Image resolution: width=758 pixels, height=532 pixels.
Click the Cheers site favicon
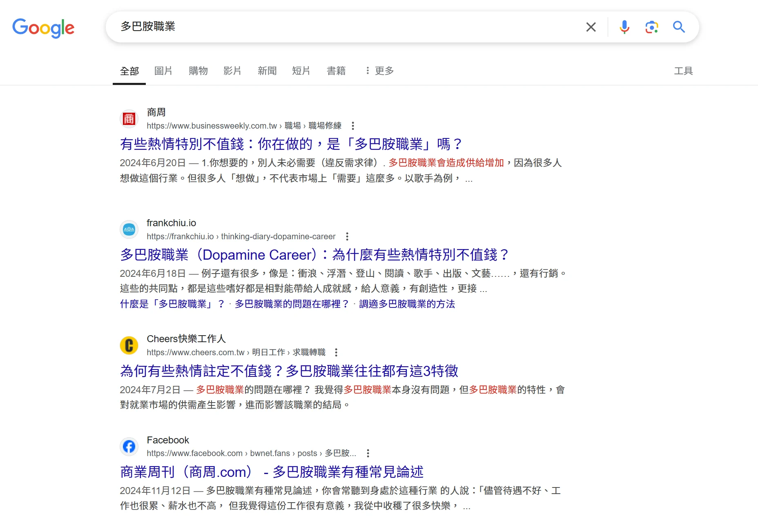point(129,345)
